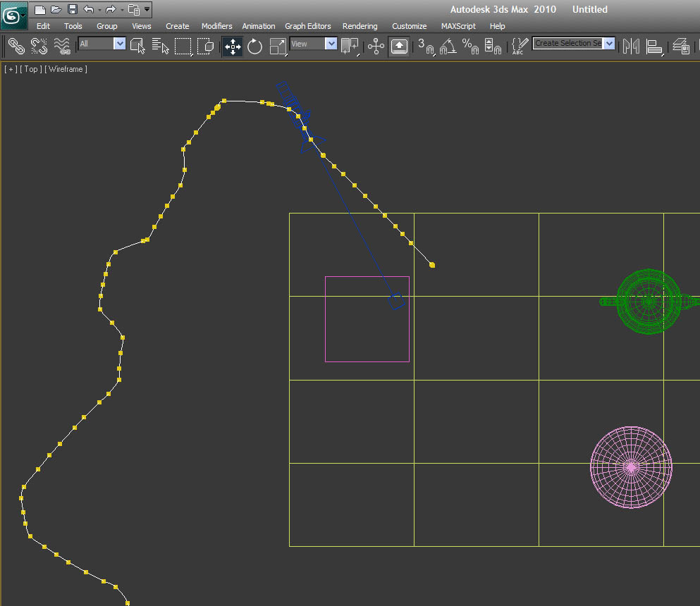Toggle Window/Crossing selection mode
700x606 pixels.
coord(206,47)
